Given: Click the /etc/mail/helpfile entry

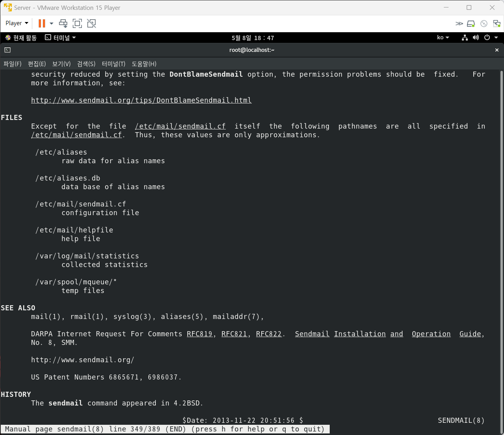Looking at the screenshot, I should [x=74, y=230].
